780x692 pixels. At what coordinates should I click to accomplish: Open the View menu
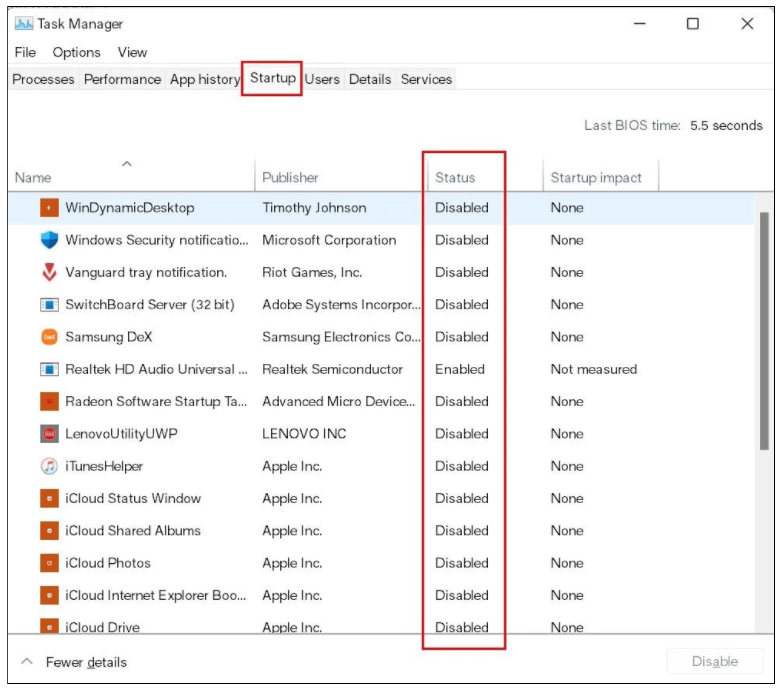point(132,52)
